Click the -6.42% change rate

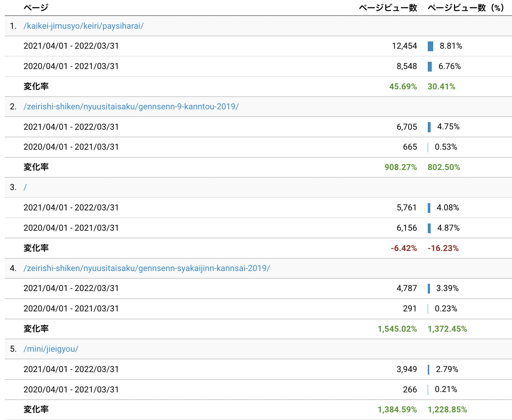[x=404, y=249]
